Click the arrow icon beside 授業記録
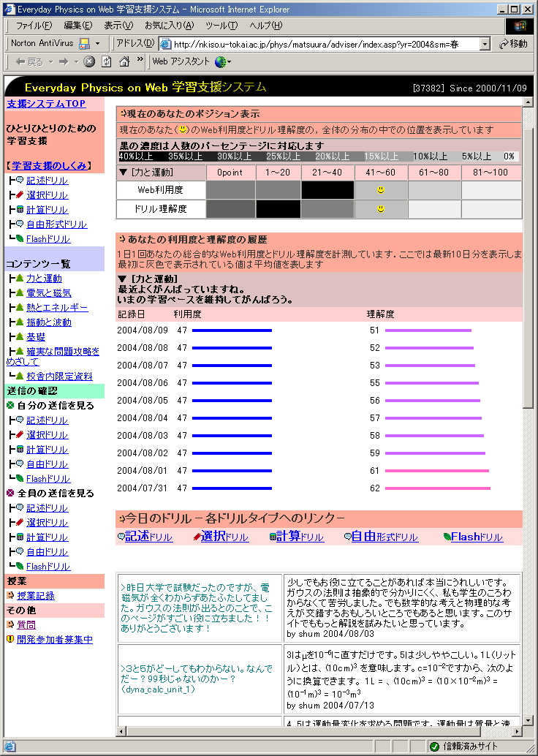The height and width of the screenshot is (756, 538). click(x=11, y=595)
